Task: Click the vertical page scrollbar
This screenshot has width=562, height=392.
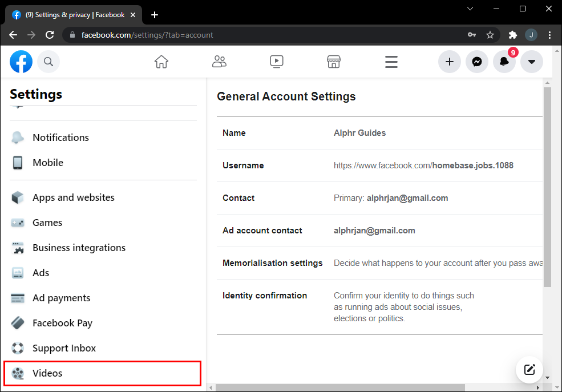Action: pyautogui.click(x=547, y=188)
